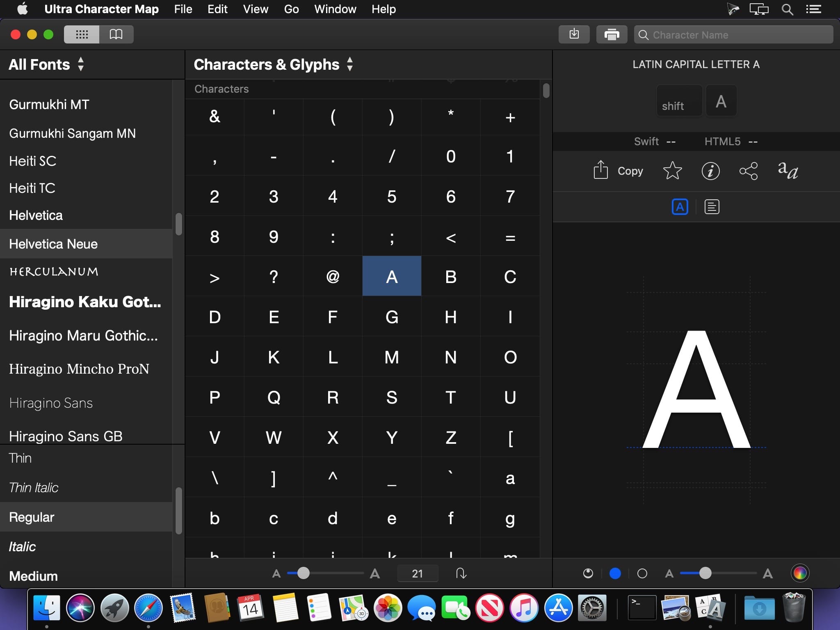Click the import download toolbar icon

pos(574,34)
